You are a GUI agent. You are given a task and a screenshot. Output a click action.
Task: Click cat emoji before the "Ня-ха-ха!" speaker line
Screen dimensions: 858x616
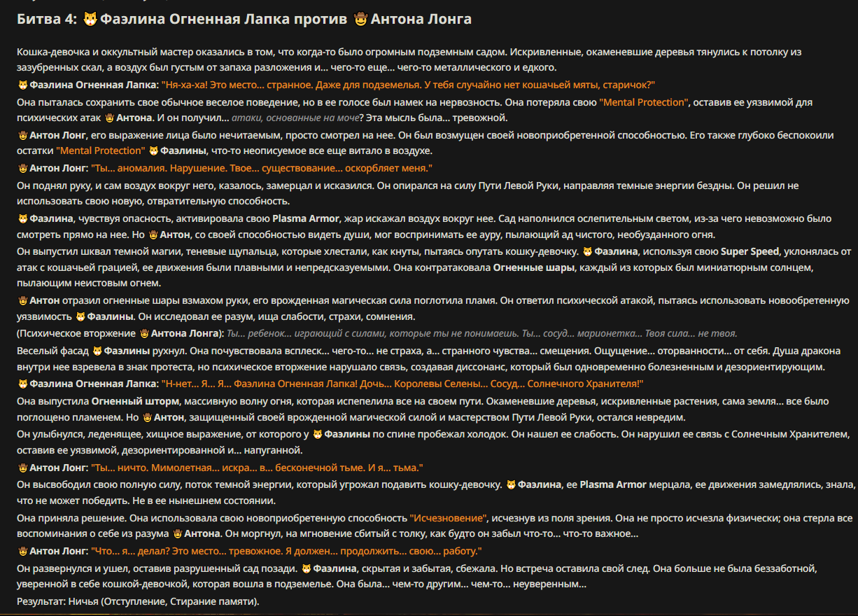[x=22, y=85]
